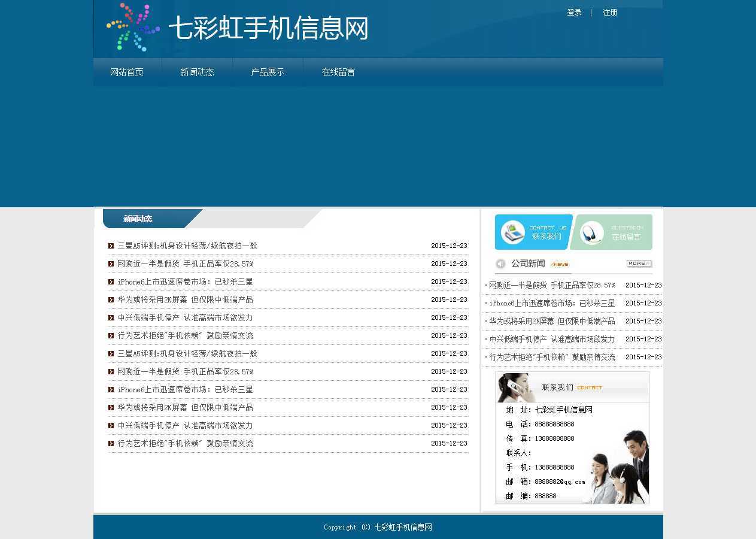756x539 pixels.
Task: Click the 新闻动态 section header tab
Action: point(138,219)
